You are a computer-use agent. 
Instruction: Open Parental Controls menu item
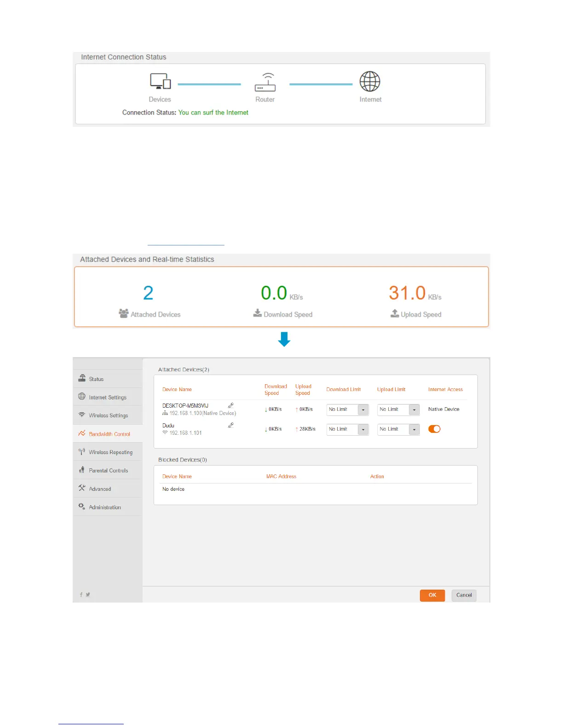click(108, 471)
